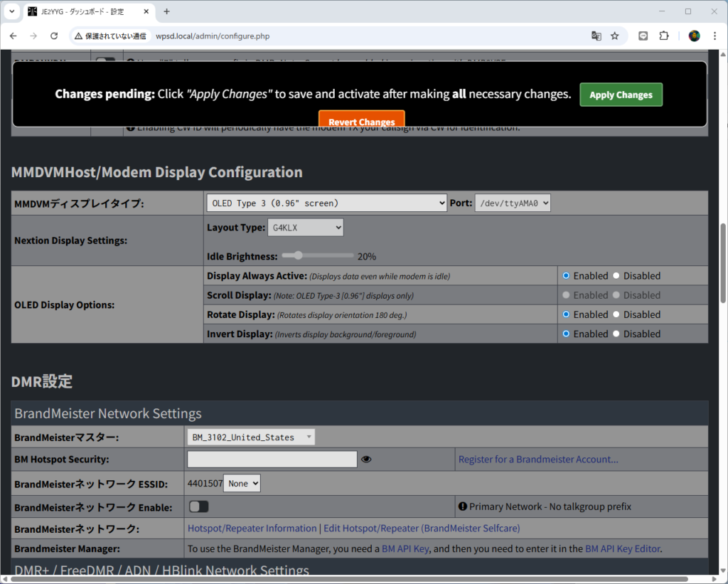
Task: Bookmark this page with the star icon
Action: point(615,36)
